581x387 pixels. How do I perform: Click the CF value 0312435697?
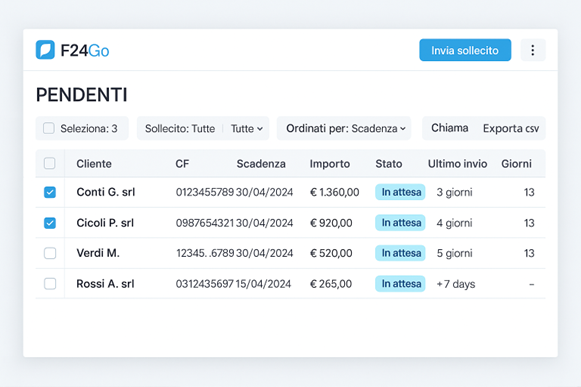[205, 284]
